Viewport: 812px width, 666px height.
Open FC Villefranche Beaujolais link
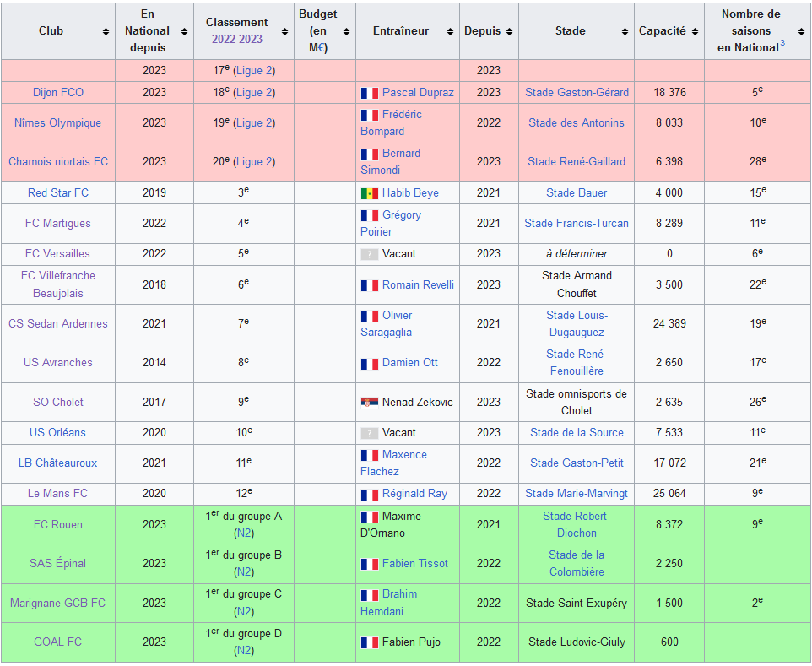coord(58,284)
